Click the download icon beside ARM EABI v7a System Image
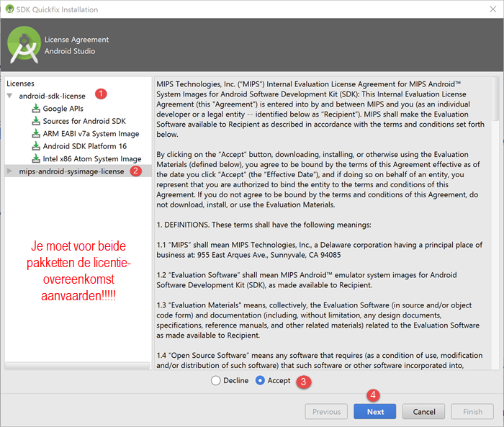Image resolution: width=504 pixels, height=427 pixels. (x=36, y=133)
